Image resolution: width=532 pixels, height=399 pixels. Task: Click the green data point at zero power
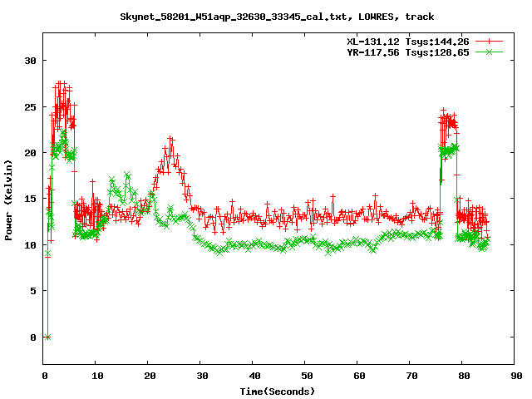[48, 337]
